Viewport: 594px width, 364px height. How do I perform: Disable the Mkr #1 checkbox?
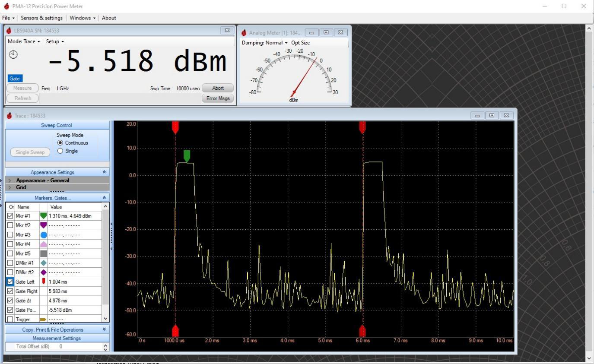pyautogui.click(x=10, y=215)
